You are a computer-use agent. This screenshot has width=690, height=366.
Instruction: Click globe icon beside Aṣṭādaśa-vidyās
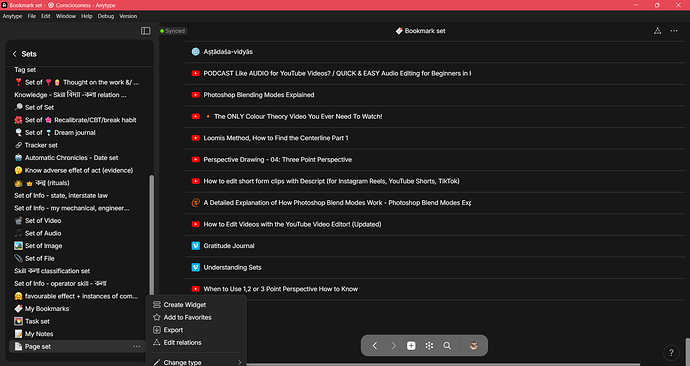point(196,51)
